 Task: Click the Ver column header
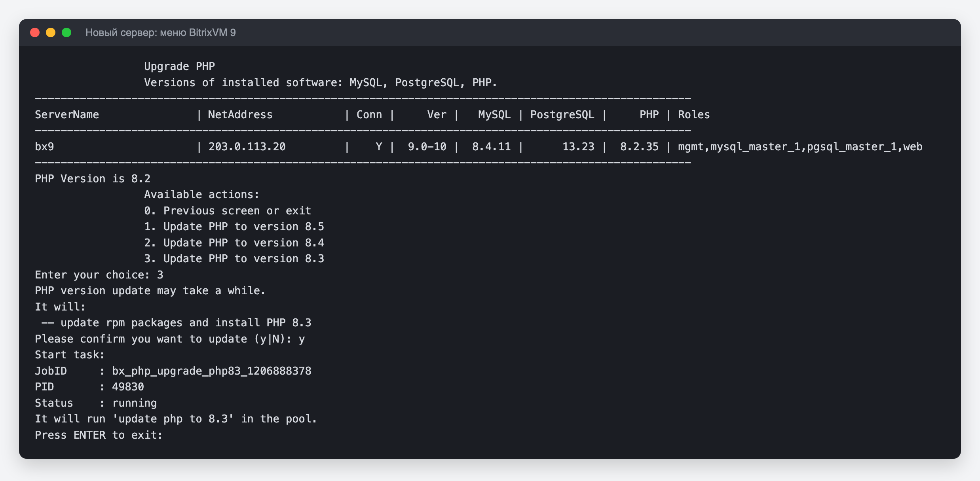coord(437,115)
